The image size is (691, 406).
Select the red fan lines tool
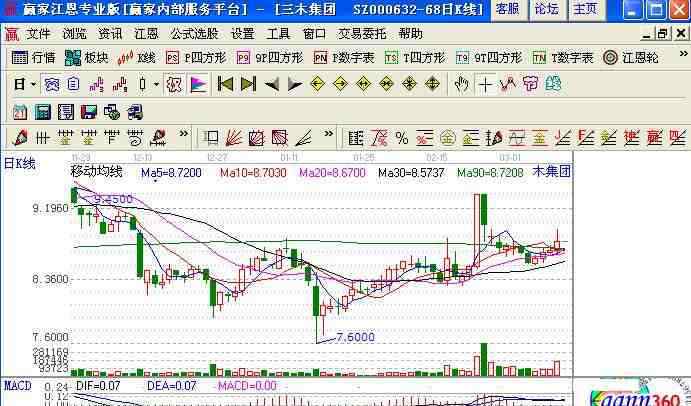(234, 138)
